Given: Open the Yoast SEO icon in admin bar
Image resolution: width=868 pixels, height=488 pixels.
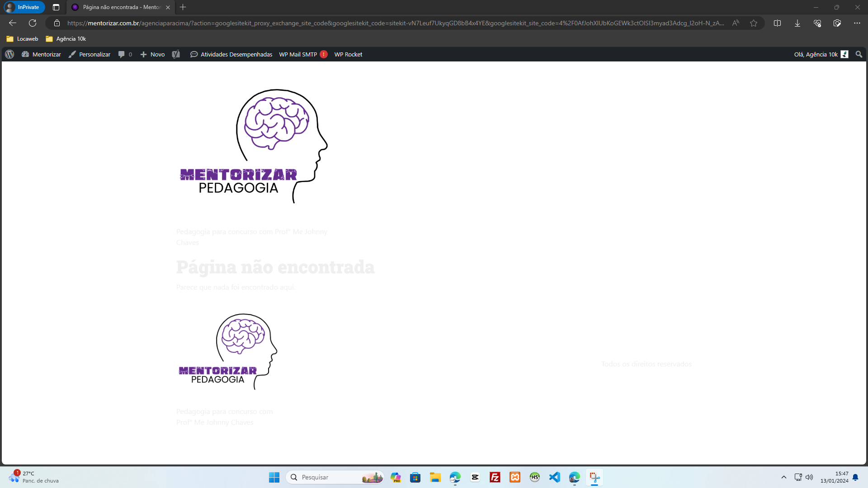Looking at the screenshot, I should coord(176,54).
